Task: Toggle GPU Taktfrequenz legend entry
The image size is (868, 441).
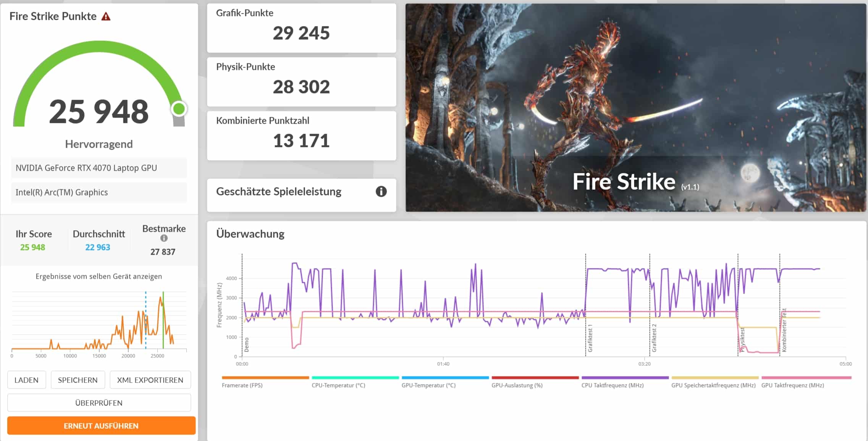Action: [x=792, y=385]
